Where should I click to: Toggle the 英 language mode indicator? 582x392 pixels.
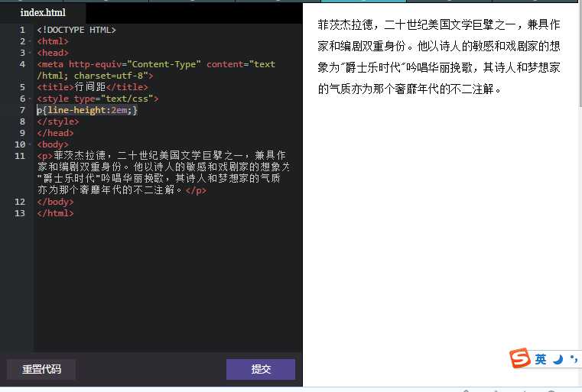pos(541,358)
